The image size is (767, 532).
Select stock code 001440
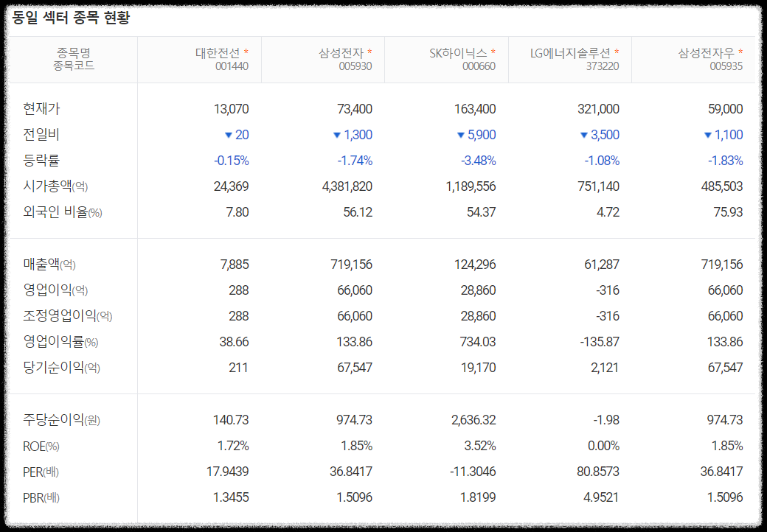click(x=232, y=66)
